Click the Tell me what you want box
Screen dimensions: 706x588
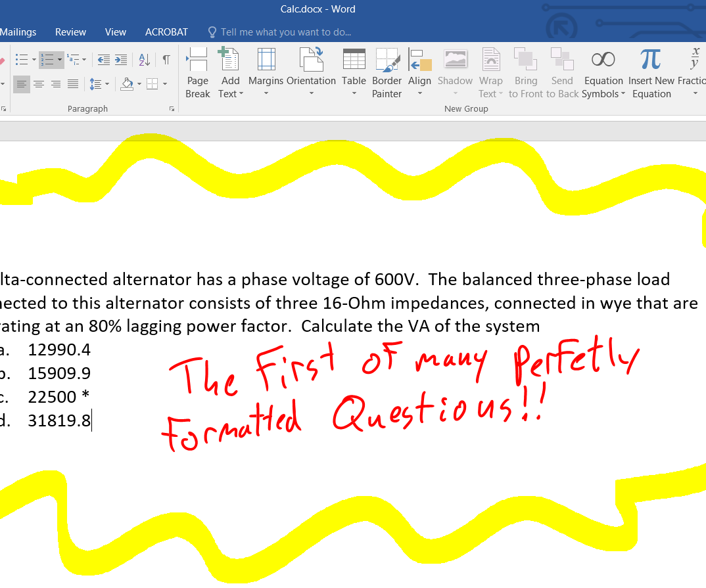[286, 32]
